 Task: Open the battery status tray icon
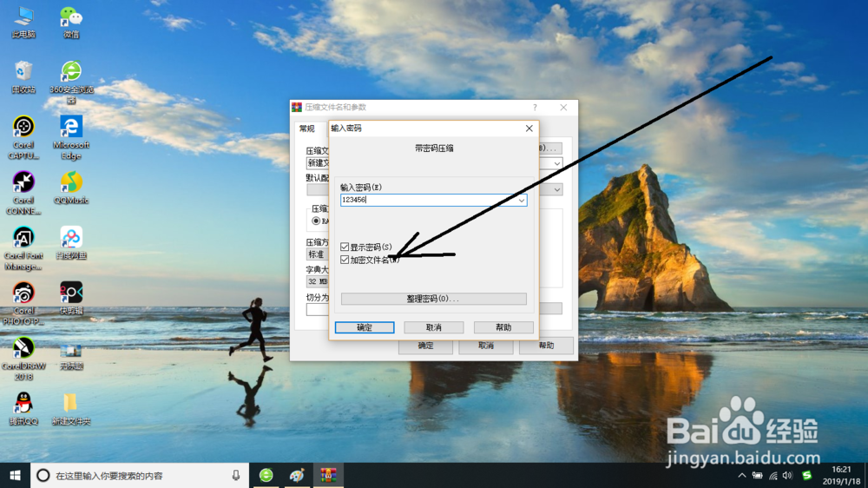tap(757, 475)
